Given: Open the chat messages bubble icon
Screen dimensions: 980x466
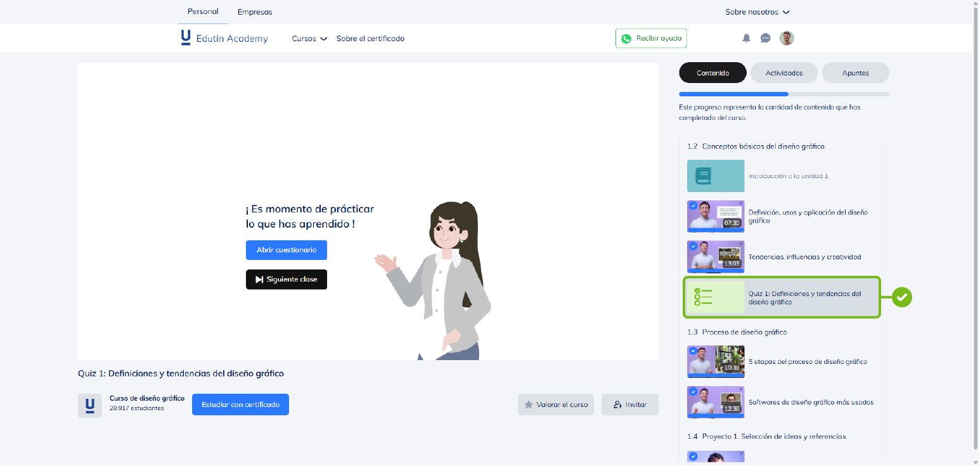Looking at the screenshot, I should [x=765, y=38].
